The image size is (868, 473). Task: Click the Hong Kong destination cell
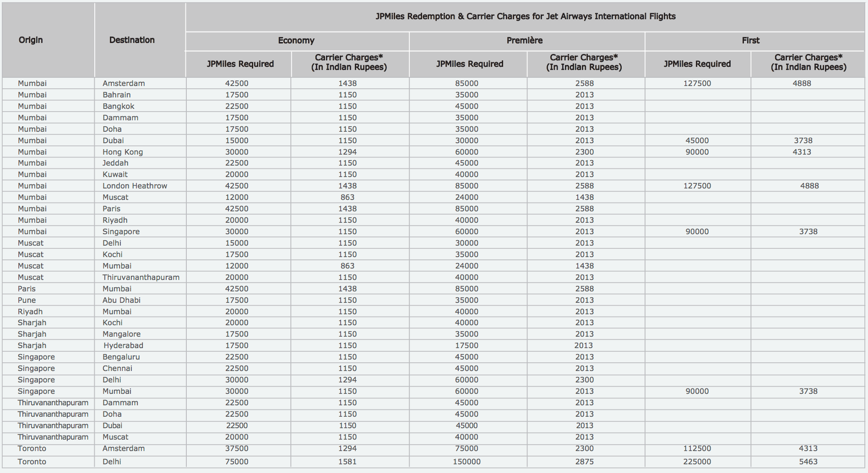tap(123, 152)
